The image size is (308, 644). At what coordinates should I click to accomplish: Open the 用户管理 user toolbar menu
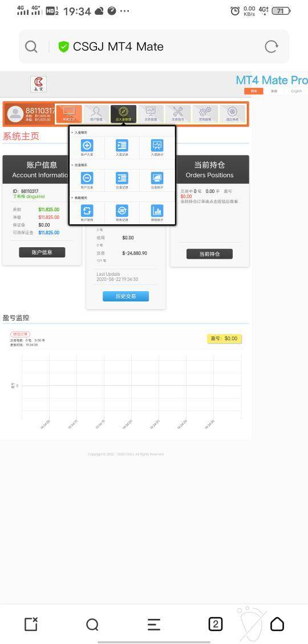click(96, 114)
